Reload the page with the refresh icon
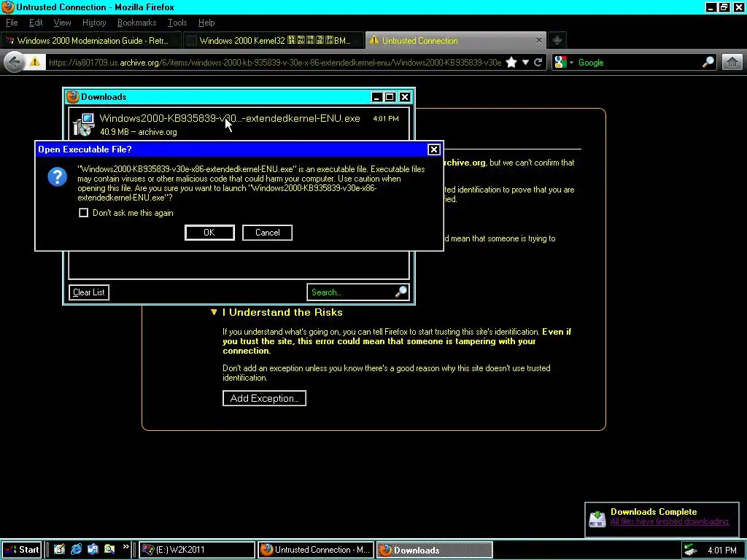The height and width of the screenshot is (560, 747). (x=538, y=63)
